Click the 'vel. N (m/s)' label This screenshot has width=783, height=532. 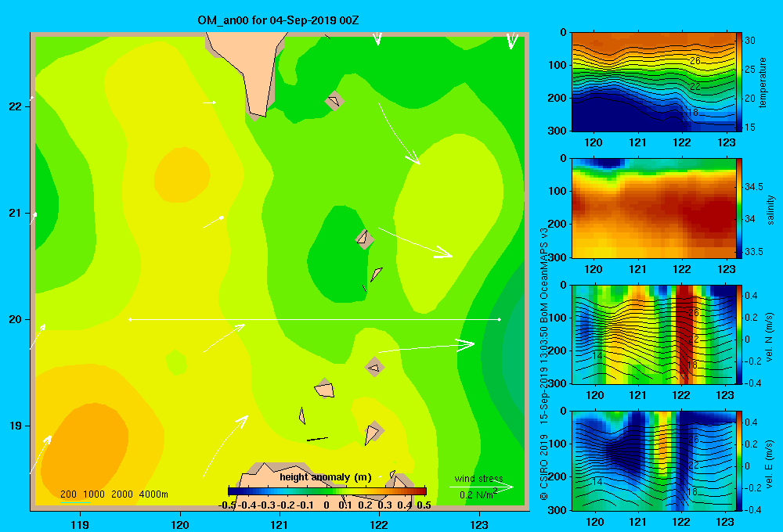click(x=770, y=337)
